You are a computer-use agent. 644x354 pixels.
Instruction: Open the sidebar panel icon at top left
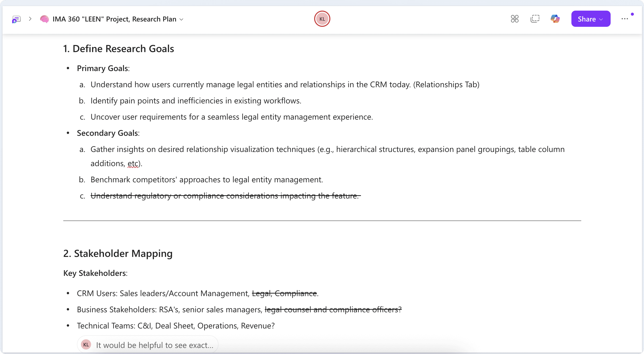coord(16,19)
